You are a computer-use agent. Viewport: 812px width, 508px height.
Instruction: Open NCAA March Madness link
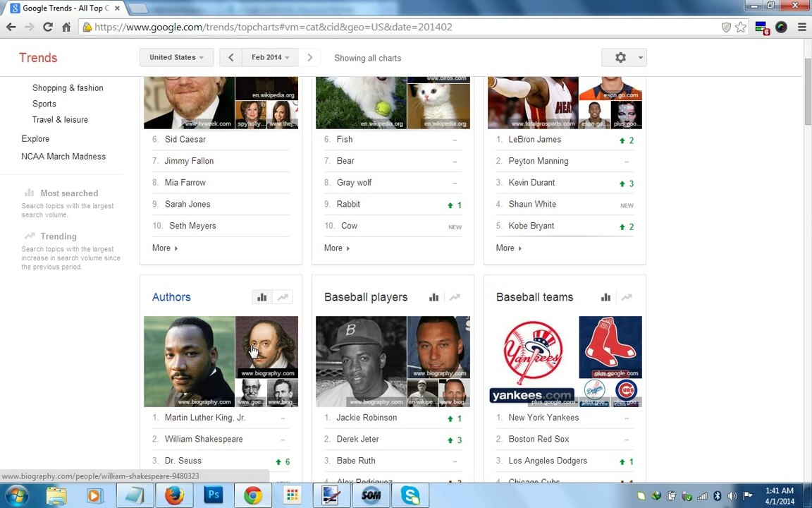[63, 157]
